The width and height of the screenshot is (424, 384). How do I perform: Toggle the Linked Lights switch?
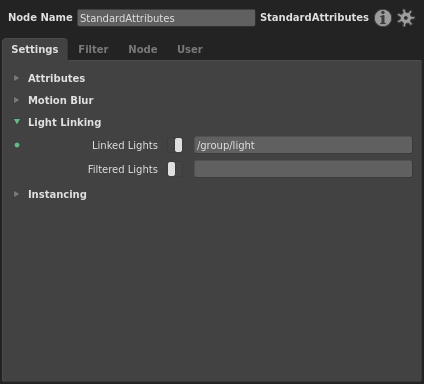pos(175,145)
